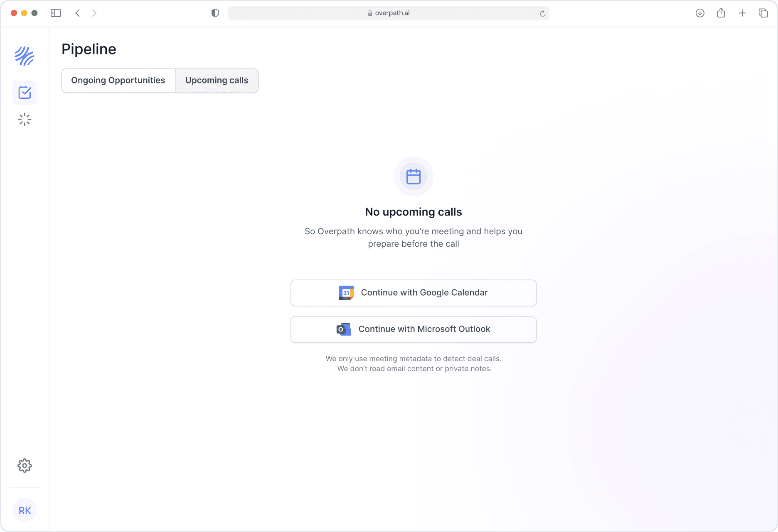Continue with Microsoft Outlook

(x=414, y=329)
